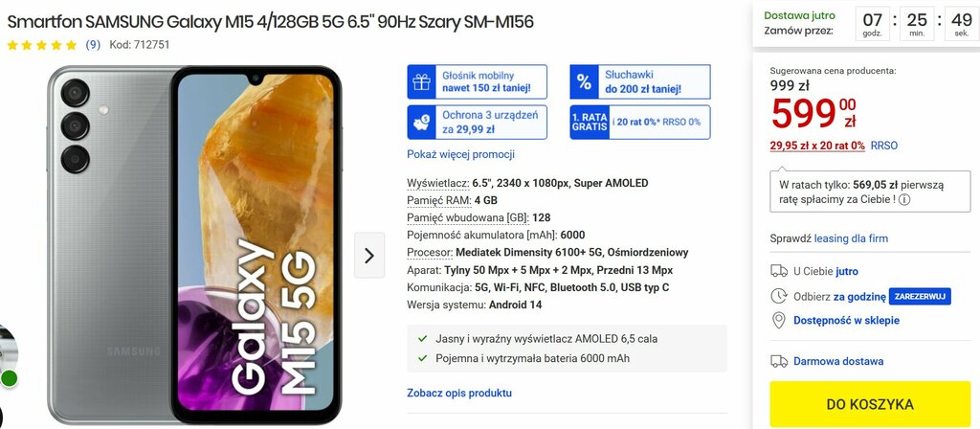Click the clock icon beside 'Odbierz za godzinę'

[x=779, y=296]
